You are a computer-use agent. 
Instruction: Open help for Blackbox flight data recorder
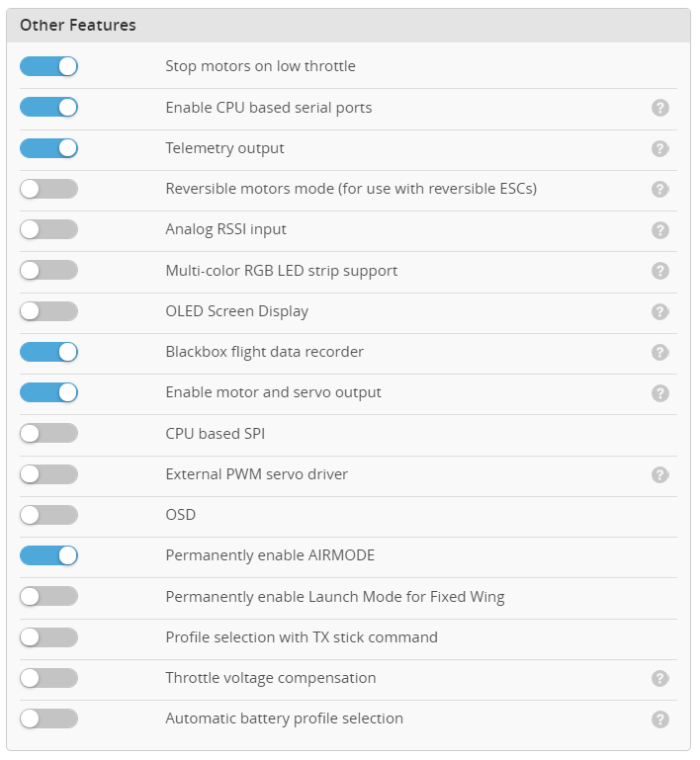click(660, 352)
